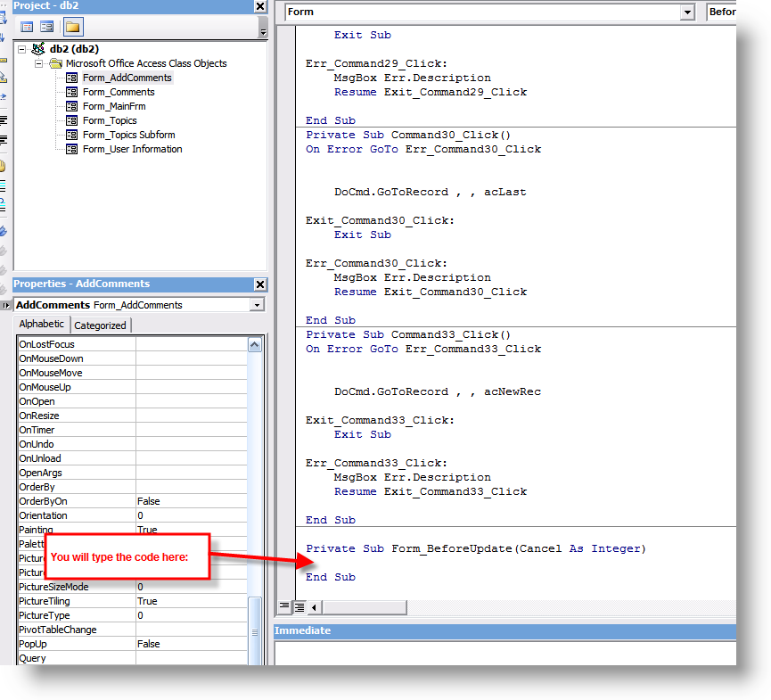Screen dimensions: 771x700
Task: Click the Private Sub Form_BeforeUpdate line
Action: coord(475,548)
